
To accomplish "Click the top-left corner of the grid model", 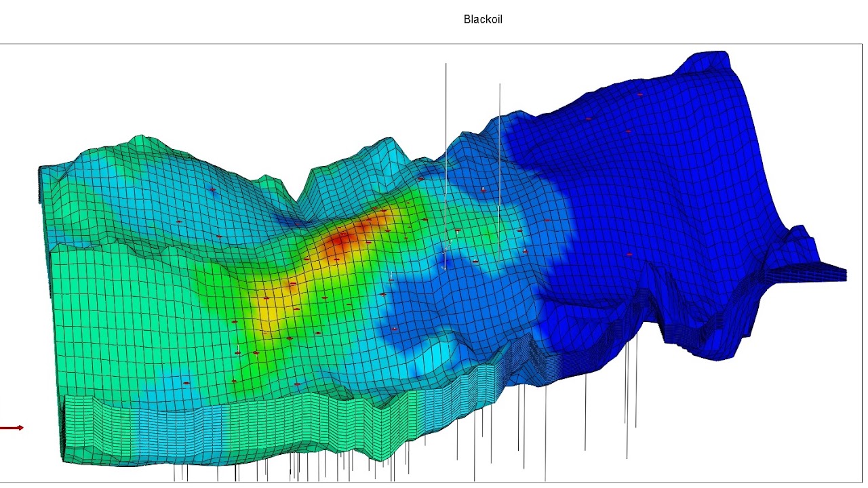I will (41, 169).
